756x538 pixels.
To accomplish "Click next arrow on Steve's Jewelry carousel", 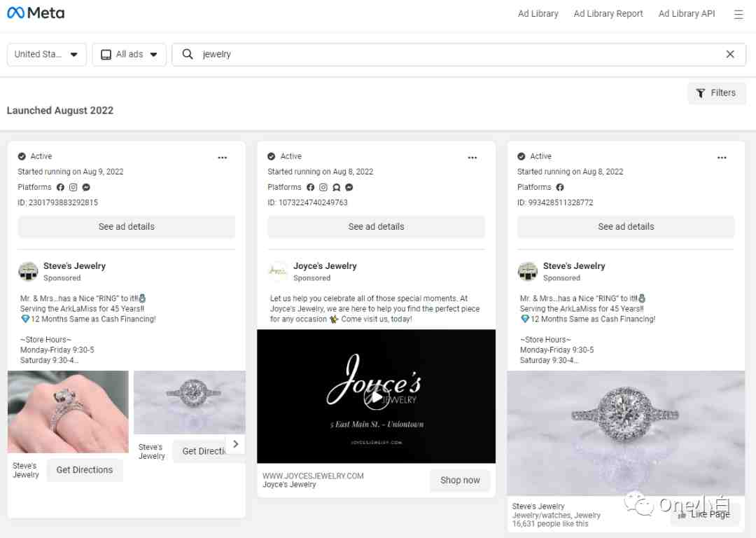I will pos(236,444).
